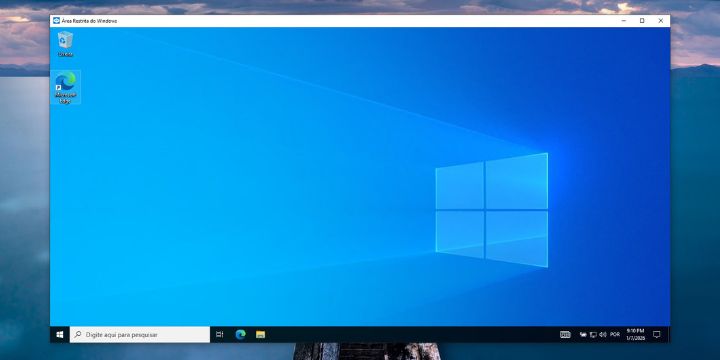Open File Explorer from the taskbar
The width and height of the screenshot is (720, 360).
[x=260, y=335]
